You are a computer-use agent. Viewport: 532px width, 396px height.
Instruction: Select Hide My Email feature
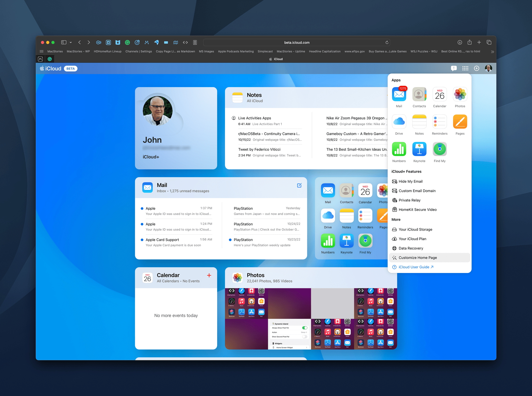[411, 181]
